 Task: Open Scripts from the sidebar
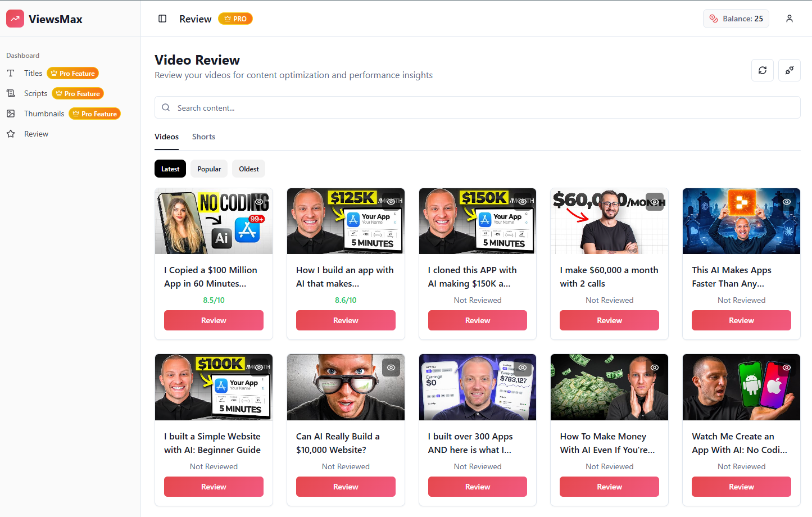pyautogui.click(x=35, y=93)
